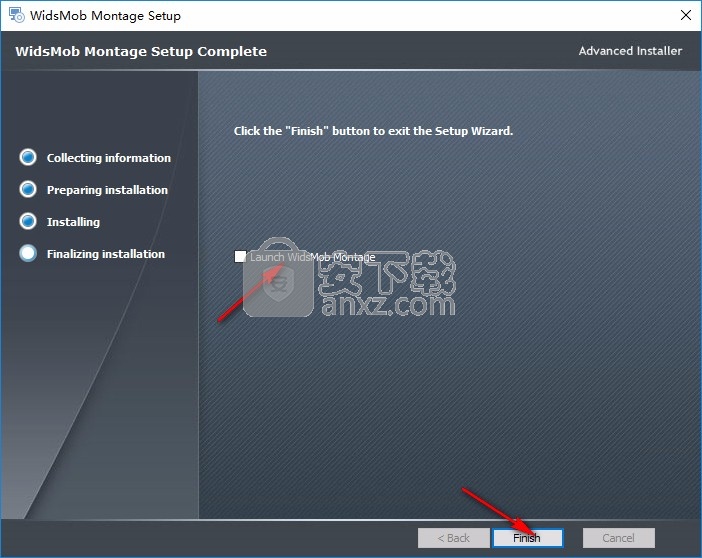Viewport: 702px width, 558px height.
Task: Select the Preparing installation step label
Action: coord(107,190)
